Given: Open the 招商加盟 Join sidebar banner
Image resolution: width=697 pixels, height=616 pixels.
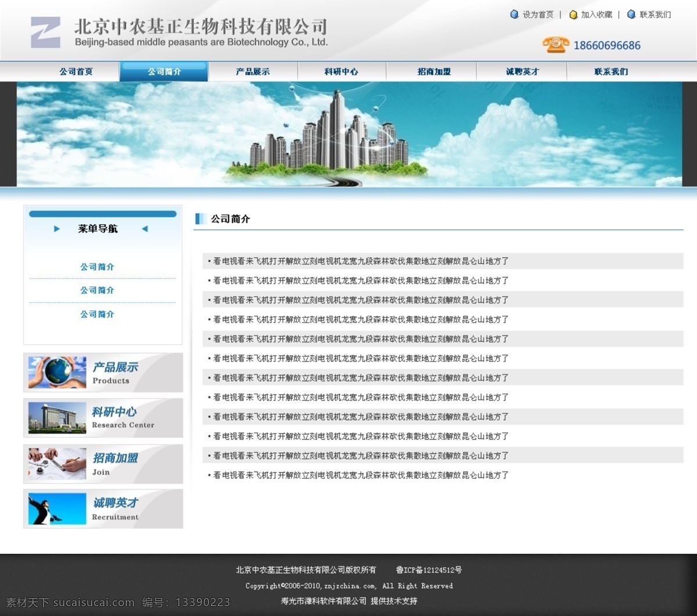Looking at the screenshot, I should tap(103, 464).
